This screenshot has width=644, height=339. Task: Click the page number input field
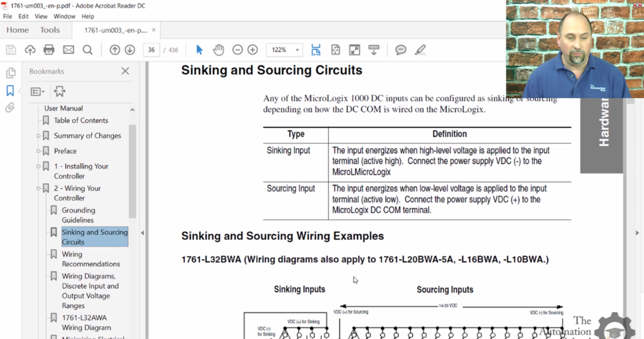point(151,50)
